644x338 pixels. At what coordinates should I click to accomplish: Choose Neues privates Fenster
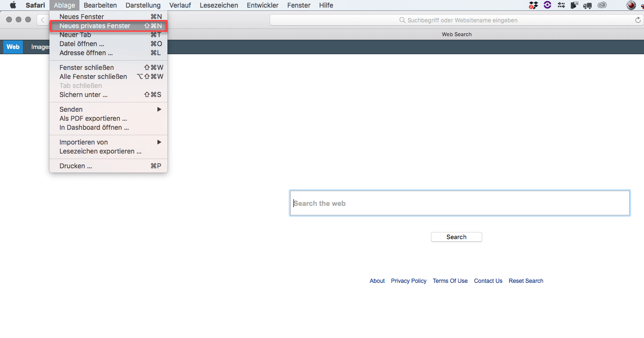click(108, 26)
